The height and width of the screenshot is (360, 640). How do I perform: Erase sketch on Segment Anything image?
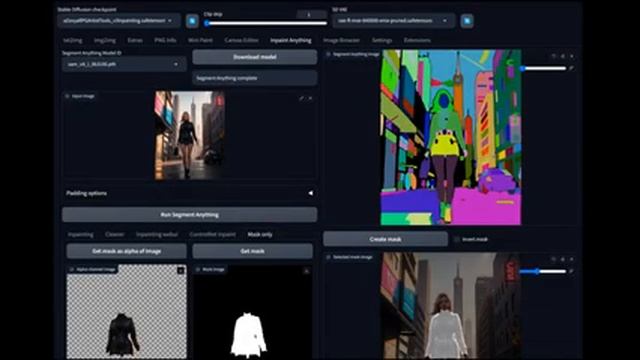point(563,56)
